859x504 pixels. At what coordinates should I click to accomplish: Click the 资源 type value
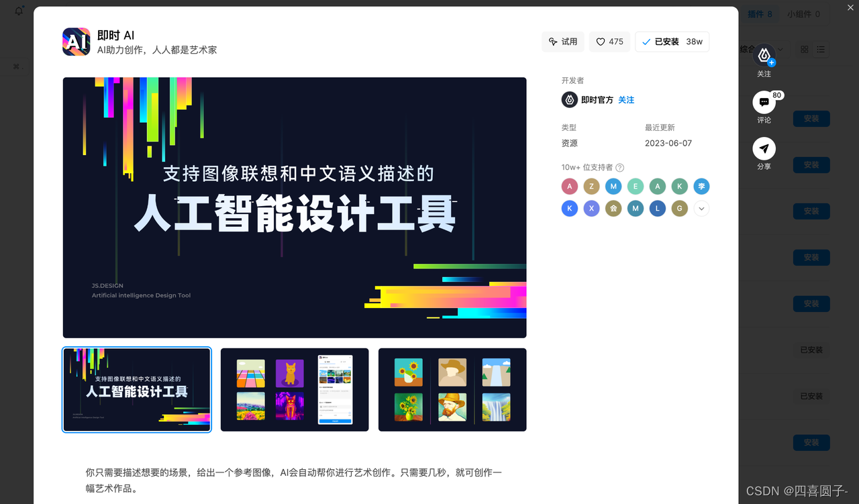[570, 143]
